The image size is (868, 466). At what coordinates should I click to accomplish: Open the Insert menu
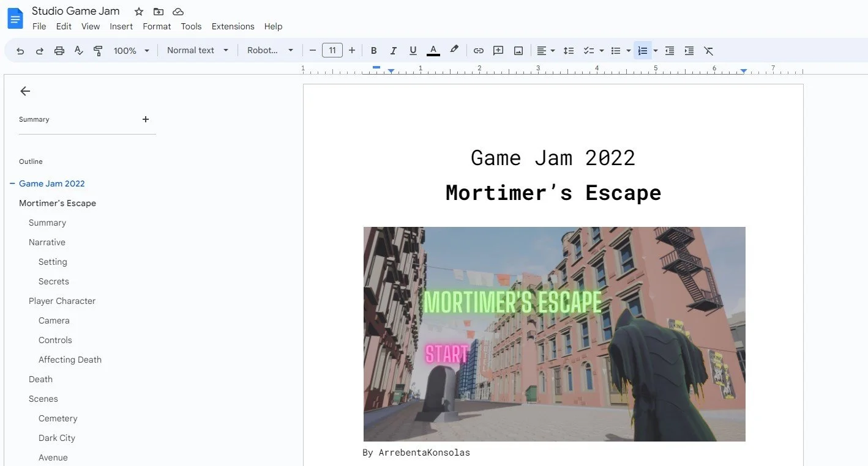coord(121,26)
